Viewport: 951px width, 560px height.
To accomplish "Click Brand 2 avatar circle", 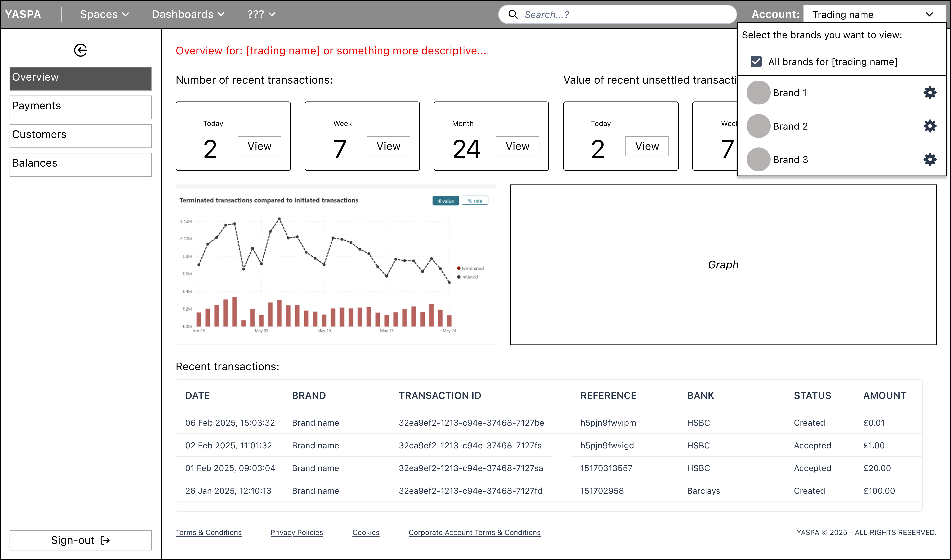I will pos(758,126).
